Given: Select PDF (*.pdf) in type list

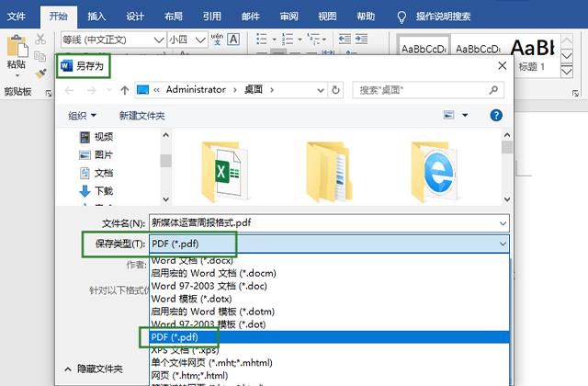Looking at the screenshot, I should (329, 337).
